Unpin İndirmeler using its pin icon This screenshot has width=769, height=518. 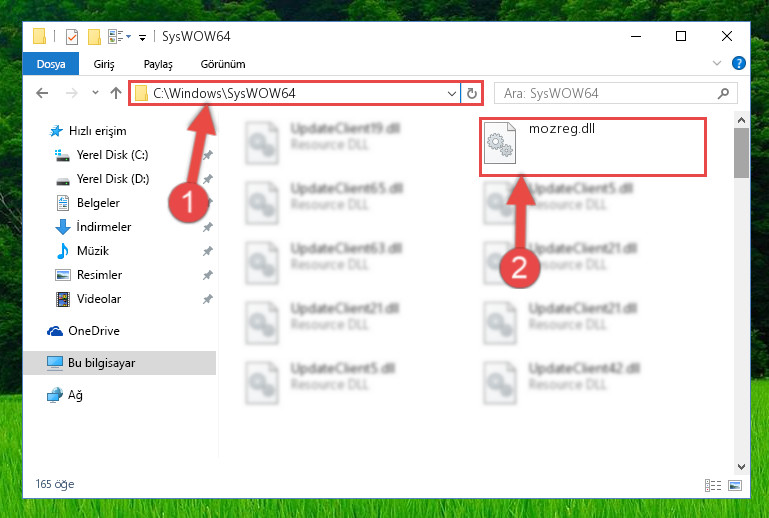(x=208, y=227)
